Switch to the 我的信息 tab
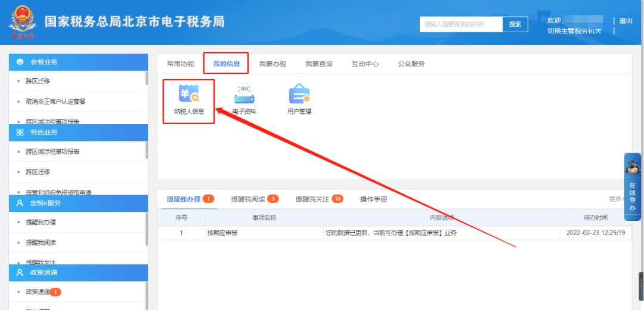 [x=227, y=64]
